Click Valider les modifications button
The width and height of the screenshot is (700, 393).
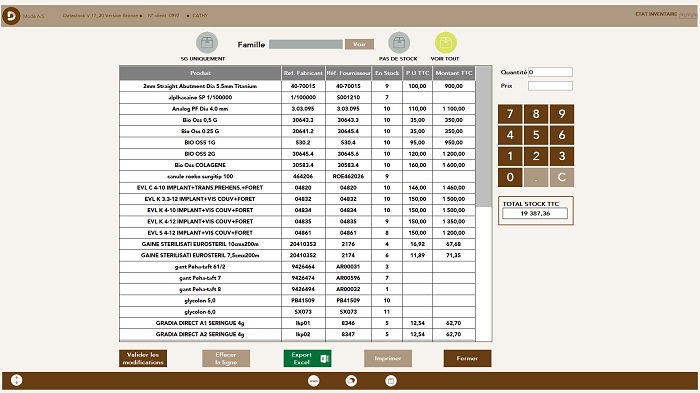[x=143, y=358]
